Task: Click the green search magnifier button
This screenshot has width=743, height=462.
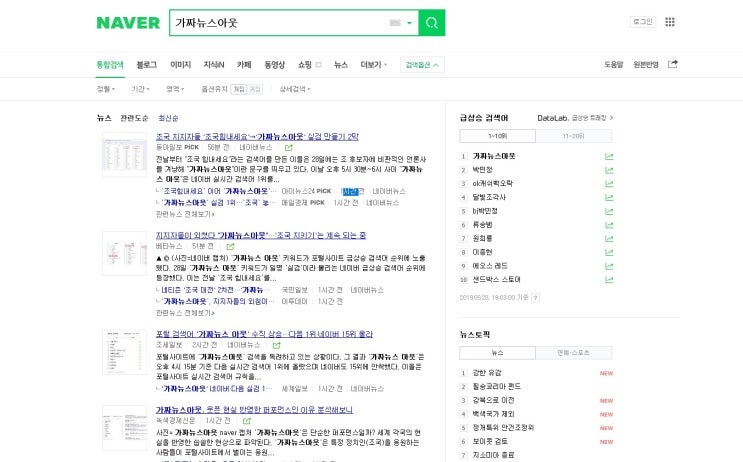Action: coord(432,23)
